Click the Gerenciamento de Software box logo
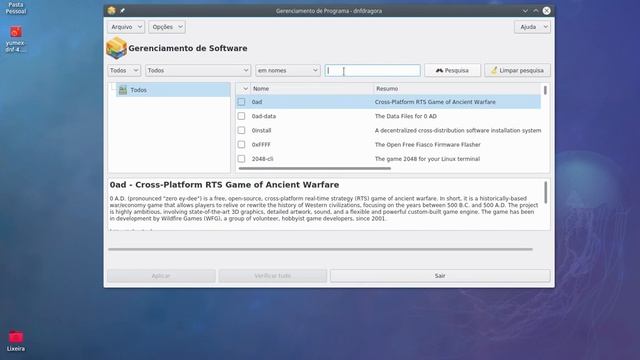Image resolution: width=640 pixels, height=360 pixels. tap(116, 48)
